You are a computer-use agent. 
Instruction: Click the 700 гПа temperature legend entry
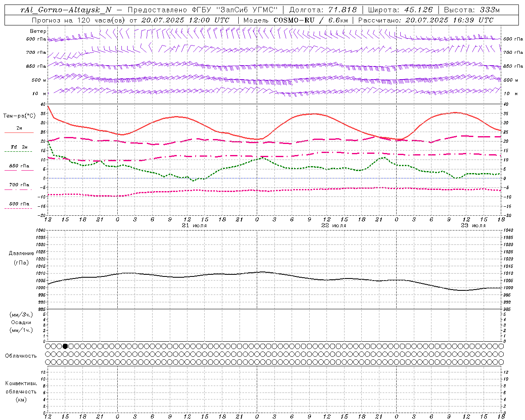(x=19, y=185)
